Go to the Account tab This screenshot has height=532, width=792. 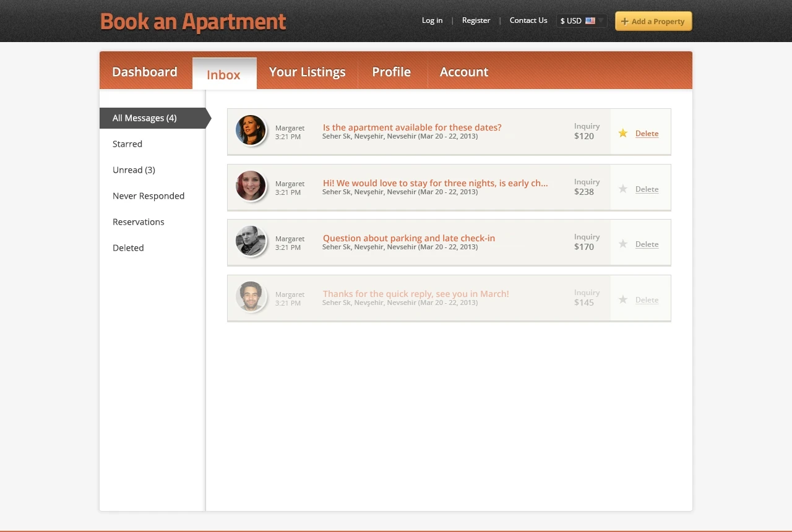coord(464,72)
